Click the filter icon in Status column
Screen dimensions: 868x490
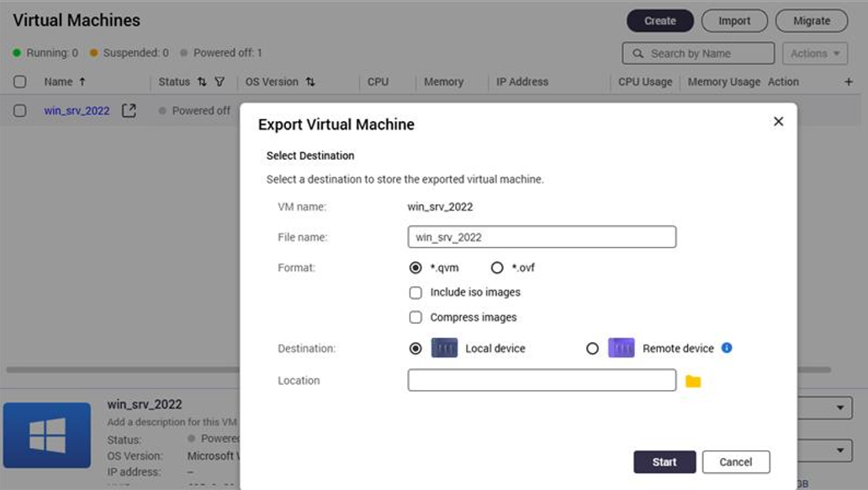pos(218,82)
